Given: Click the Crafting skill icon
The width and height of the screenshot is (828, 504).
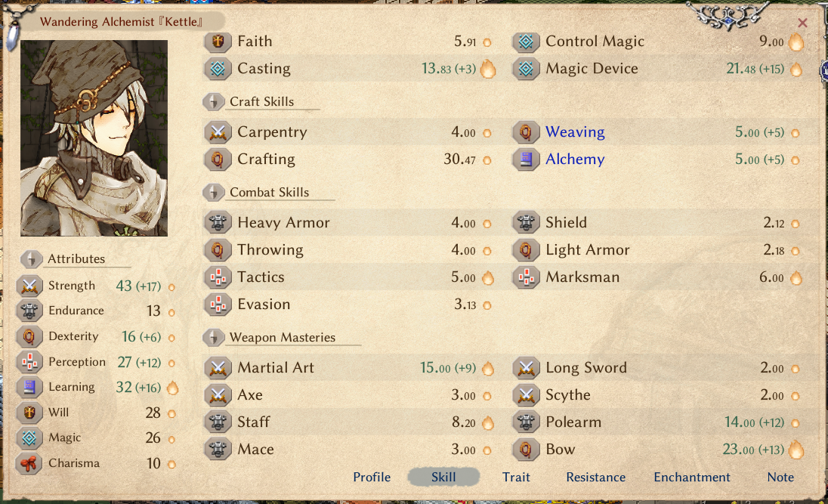Looking at the screenshot, I should (x=218, y=159).
